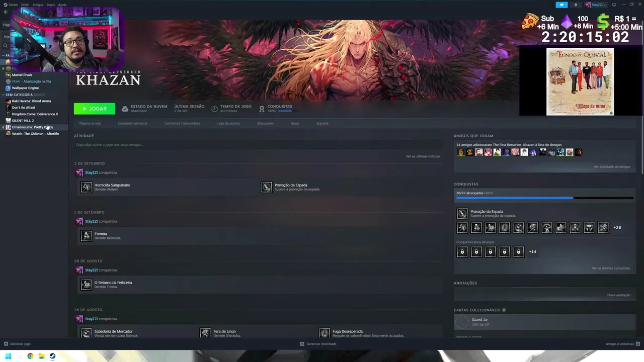Screen dimensions: 644x362
Task: Click the Tempo de Jogo clock icon
Action: pos(214,109)
